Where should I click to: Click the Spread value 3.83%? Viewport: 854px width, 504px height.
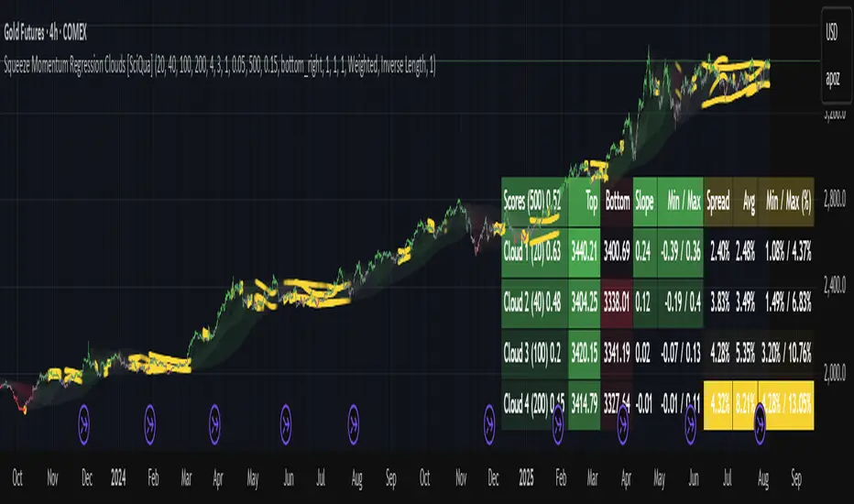pos(719,302)
